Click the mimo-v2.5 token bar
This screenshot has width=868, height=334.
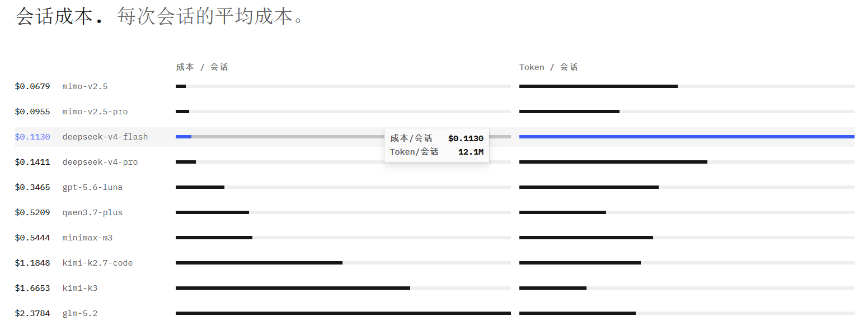[598, 86]
